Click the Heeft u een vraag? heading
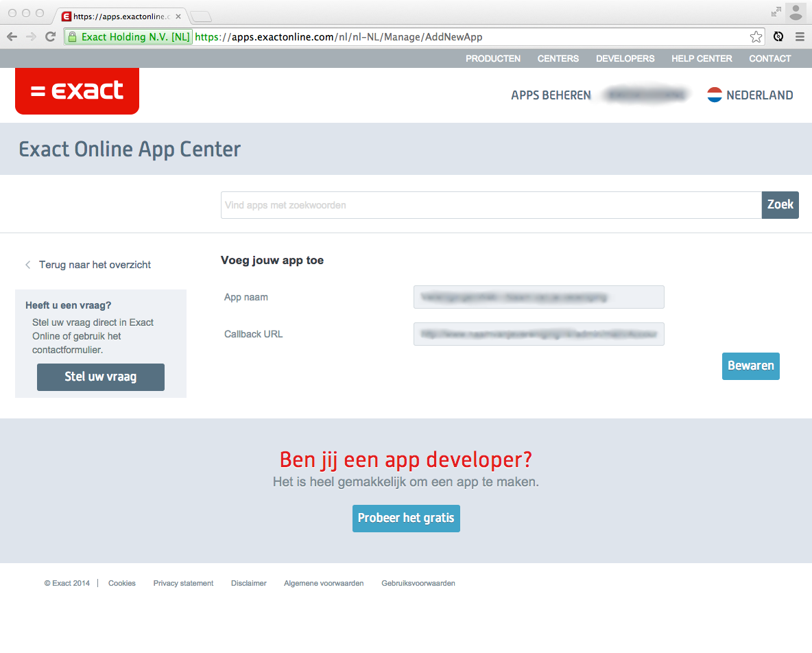Screen dimensions: 812x653 [x=69, y=305]
